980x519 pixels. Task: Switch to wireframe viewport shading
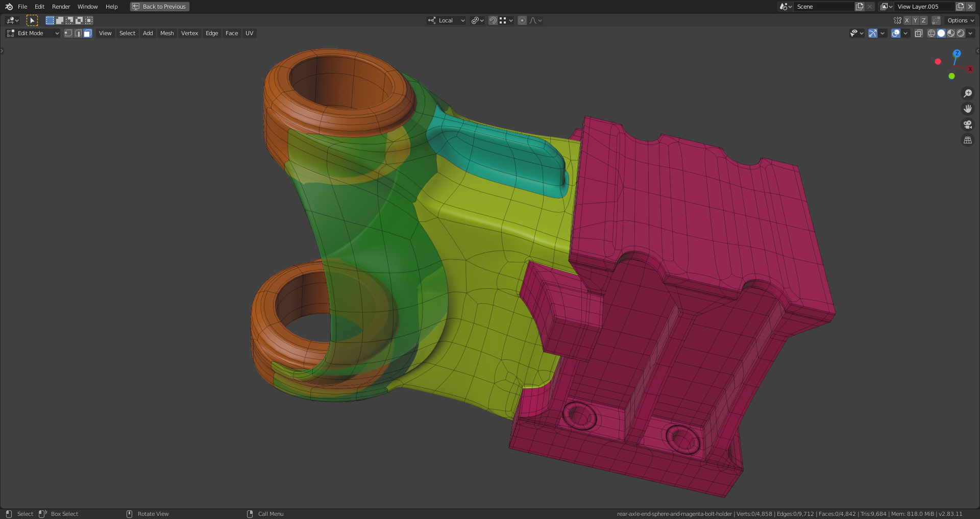[x=932, y=33]
